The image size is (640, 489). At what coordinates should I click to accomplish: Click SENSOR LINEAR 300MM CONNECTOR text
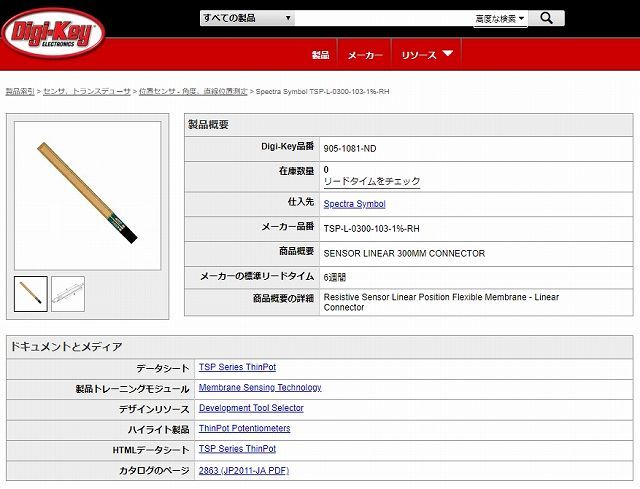(x=404, y=253)
